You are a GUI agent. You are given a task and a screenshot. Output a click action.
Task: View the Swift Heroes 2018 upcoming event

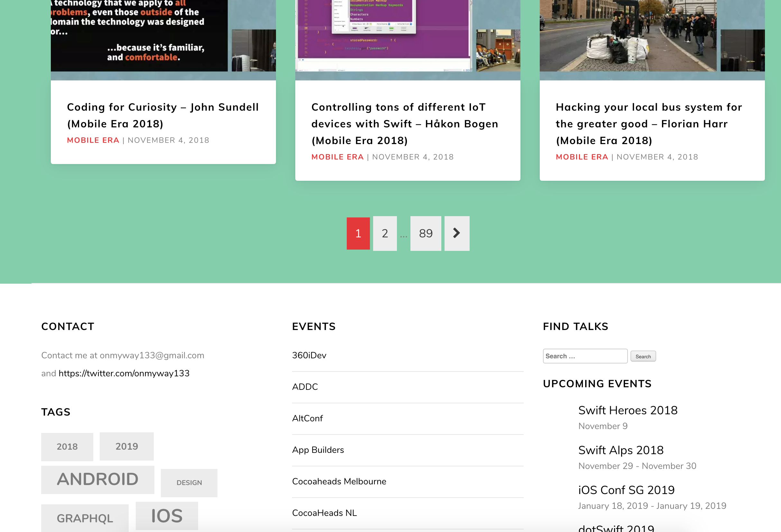point(628,410)
